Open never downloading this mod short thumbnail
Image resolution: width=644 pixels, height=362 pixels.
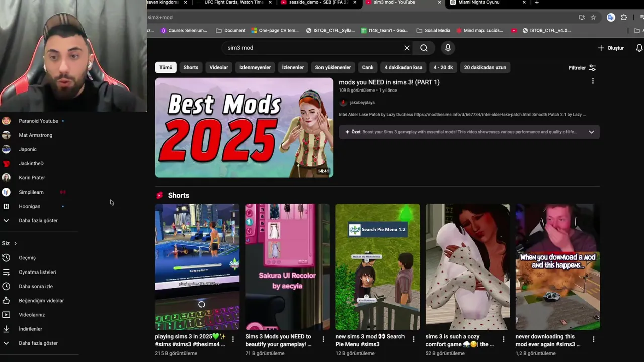[557, 267]
